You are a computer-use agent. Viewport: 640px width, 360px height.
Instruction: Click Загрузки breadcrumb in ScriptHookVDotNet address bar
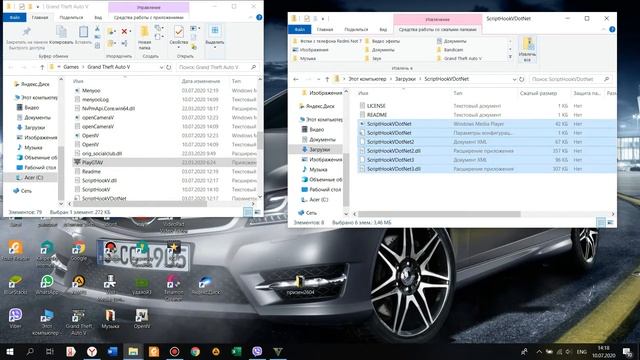tap(405, 79)
